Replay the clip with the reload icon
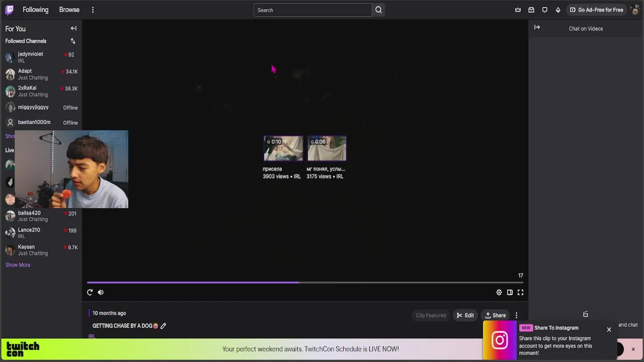The width and height of the screenshot is (644, 362). [90, 292]
